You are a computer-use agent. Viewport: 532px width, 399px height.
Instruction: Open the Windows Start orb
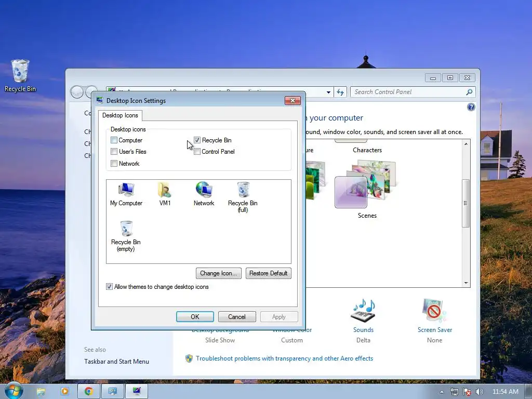pyautogui.click(x=14, y=391)
